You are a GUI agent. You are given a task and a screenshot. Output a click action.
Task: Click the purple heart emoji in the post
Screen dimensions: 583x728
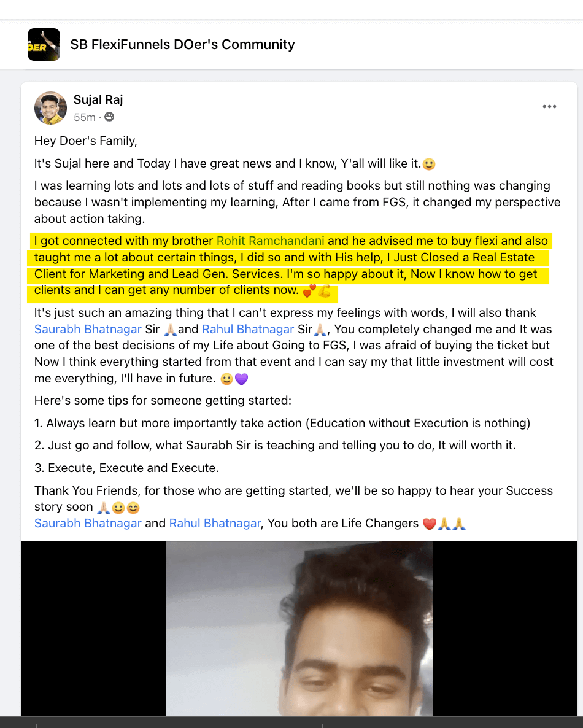241,379
